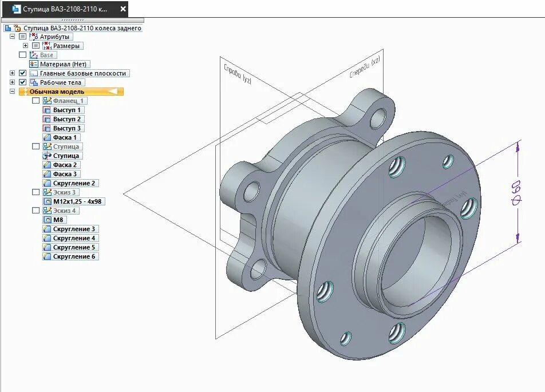Click the Фаска 3 chamfer icon
Screen dimensions: 545x392
point(47,174)
